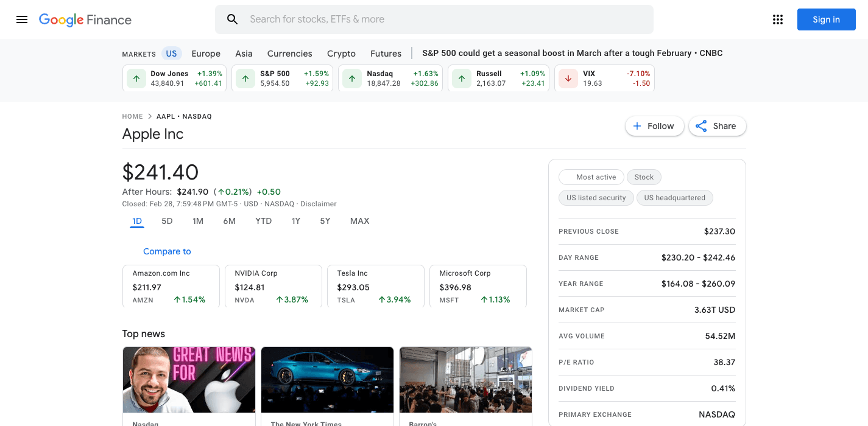Open the Dow Jones index card
Screen dimensions: 868x426
point(174,79)
